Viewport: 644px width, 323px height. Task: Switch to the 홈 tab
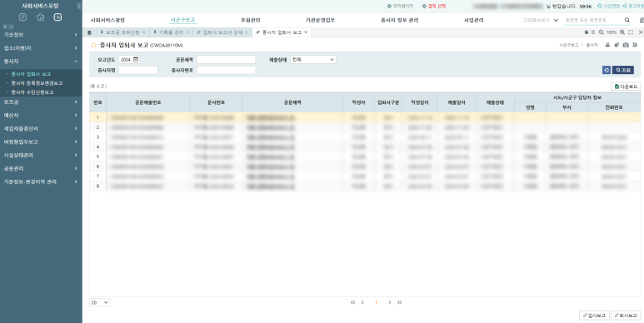tap(89, 32)
